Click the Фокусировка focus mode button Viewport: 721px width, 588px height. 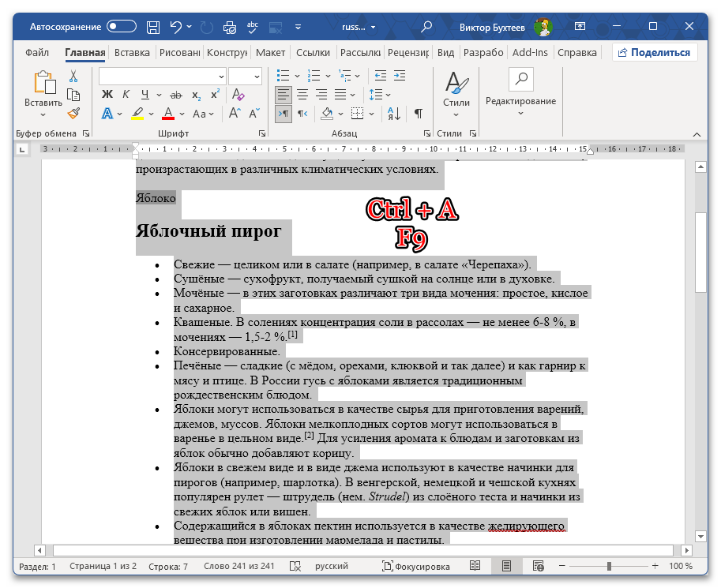[415, 567]
